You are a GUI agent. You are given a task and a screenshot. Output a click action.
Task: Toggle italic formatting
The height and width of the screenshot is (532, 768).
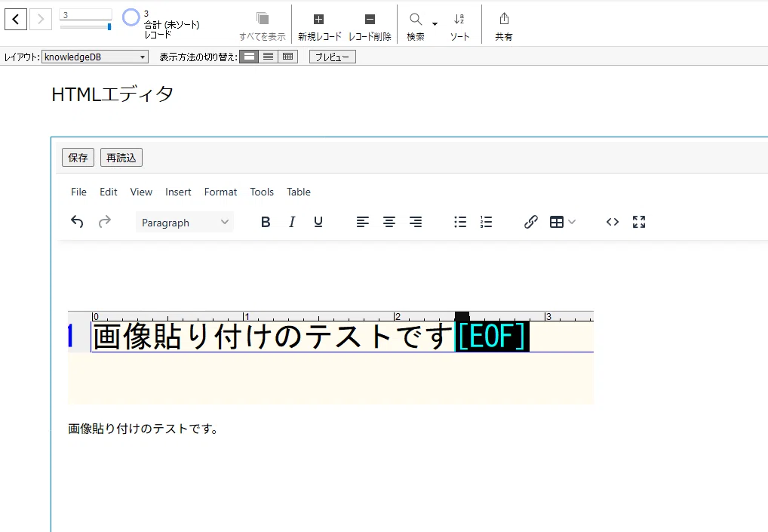coord(292,222)
